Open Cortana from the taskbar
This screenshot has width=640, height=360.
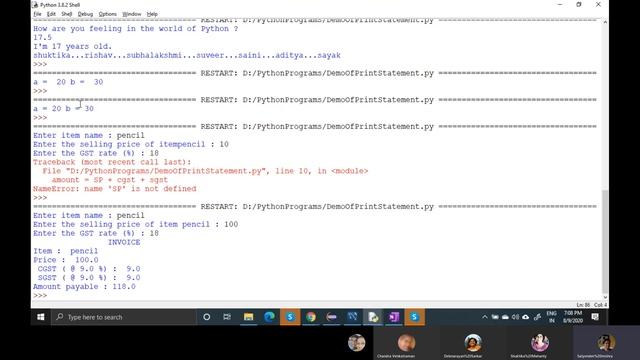pos(207,317)
